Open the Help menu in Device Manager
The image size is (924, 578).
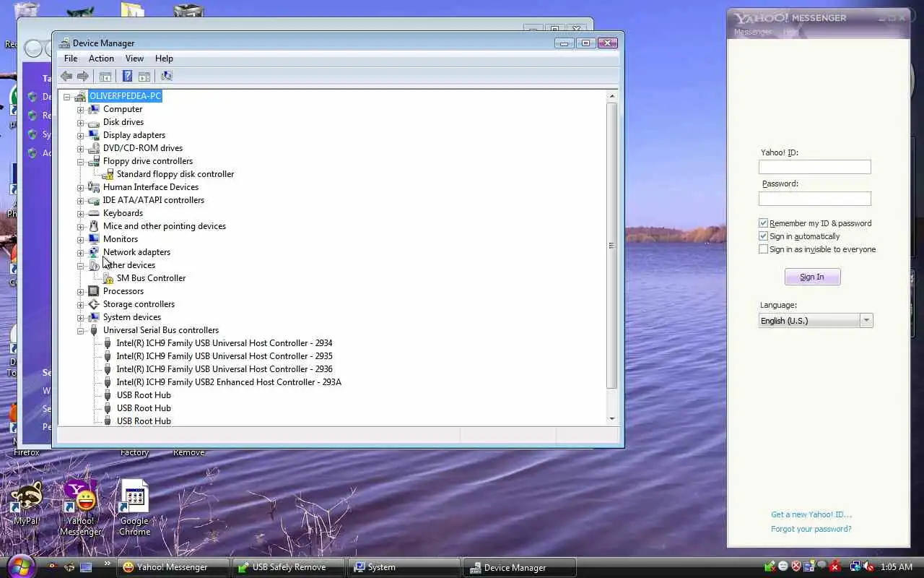164,59
